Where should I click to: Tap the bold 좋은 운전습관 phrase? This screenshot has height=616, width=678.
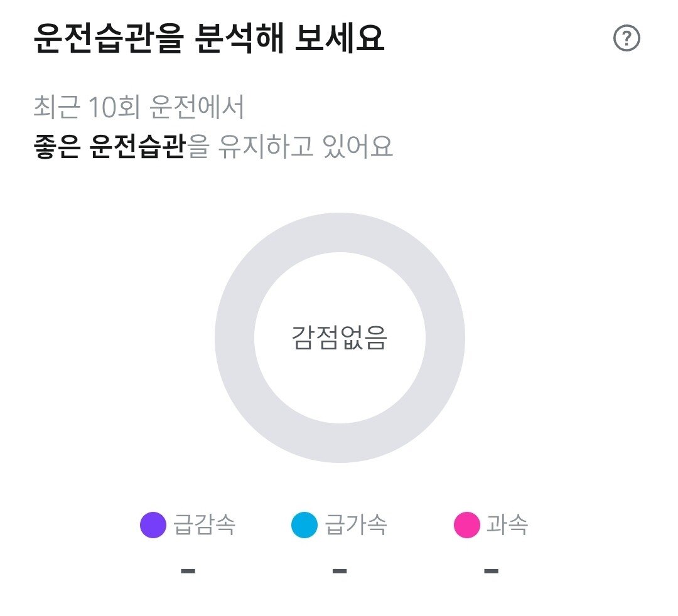[109, 147]
